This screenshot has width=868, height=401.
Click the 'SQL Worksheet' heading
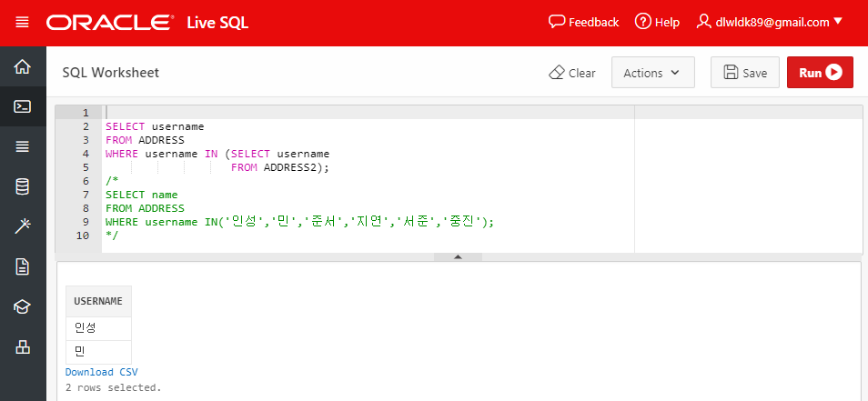(111, 73)
